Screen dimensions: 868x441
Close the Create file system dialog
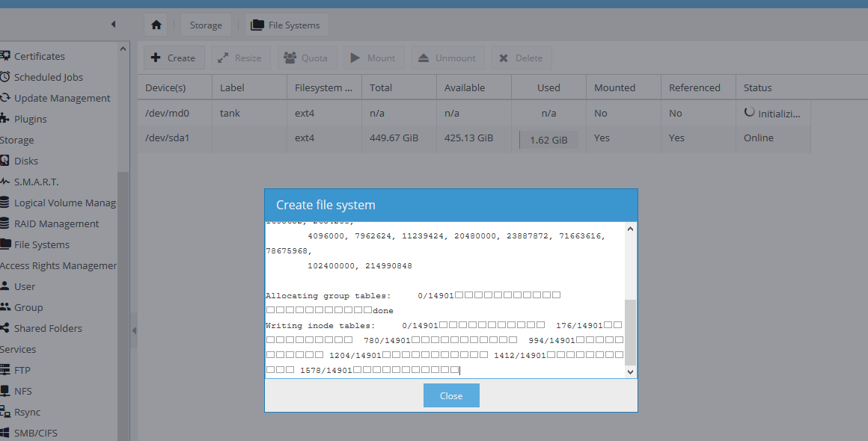point(450,395)
